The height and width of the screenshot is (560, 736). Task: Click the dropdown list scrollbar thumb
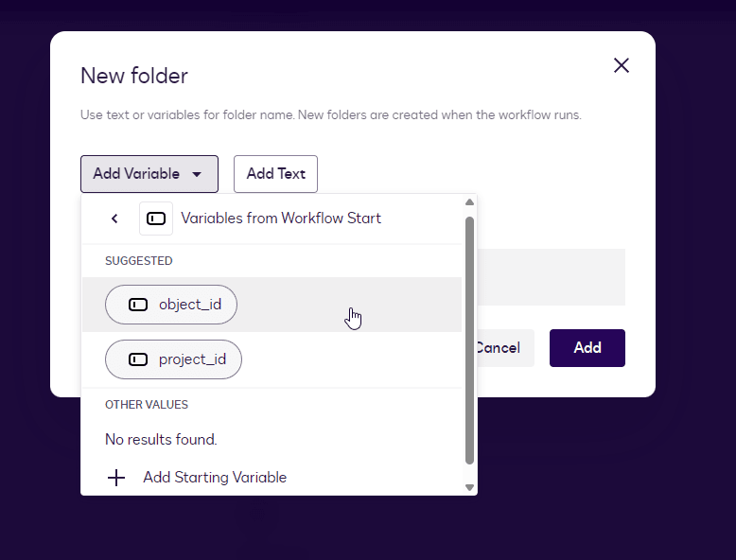(x=469, y=341)
